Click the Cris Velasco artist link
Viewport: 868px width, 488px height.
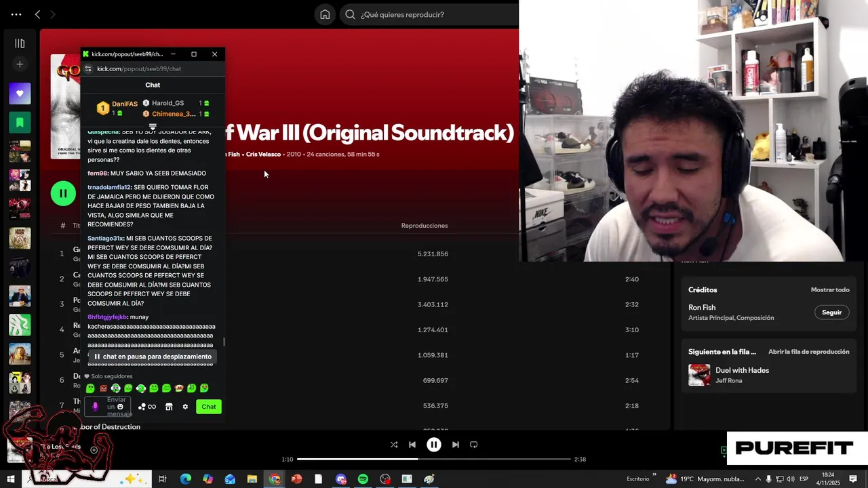pyautogui.click(x=263, y=155)
